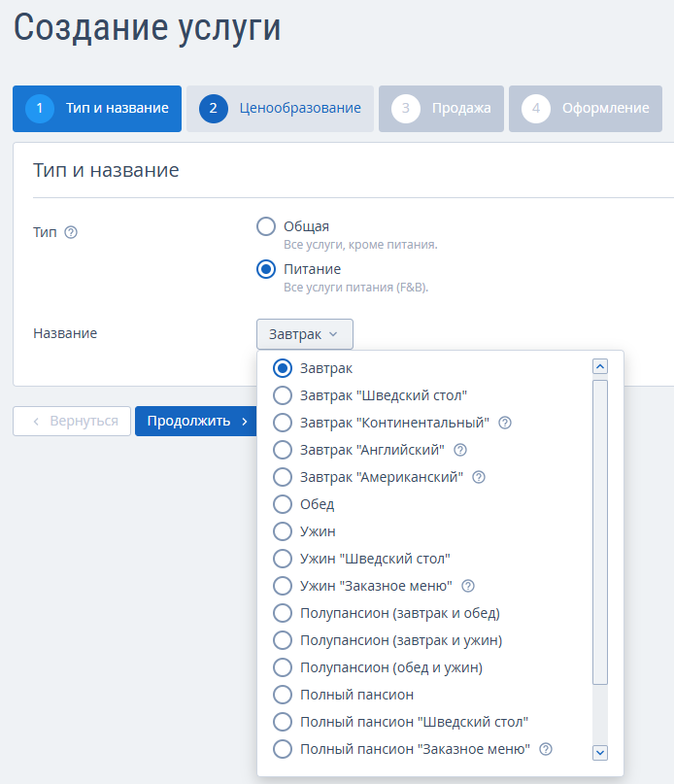Open the Ценообразование step tab

click(280, 109)
